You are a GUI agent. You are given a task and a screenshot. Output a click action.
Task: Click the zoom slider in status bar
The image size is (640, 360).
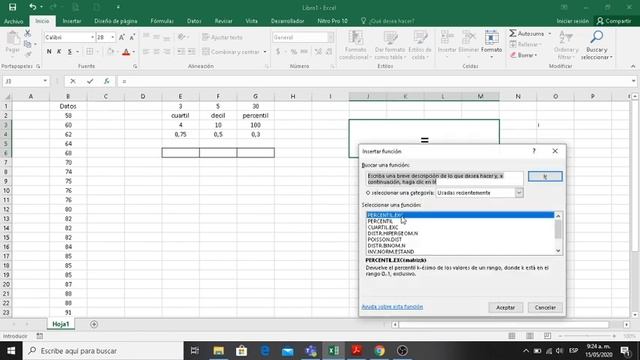click(x=588, y=336)
